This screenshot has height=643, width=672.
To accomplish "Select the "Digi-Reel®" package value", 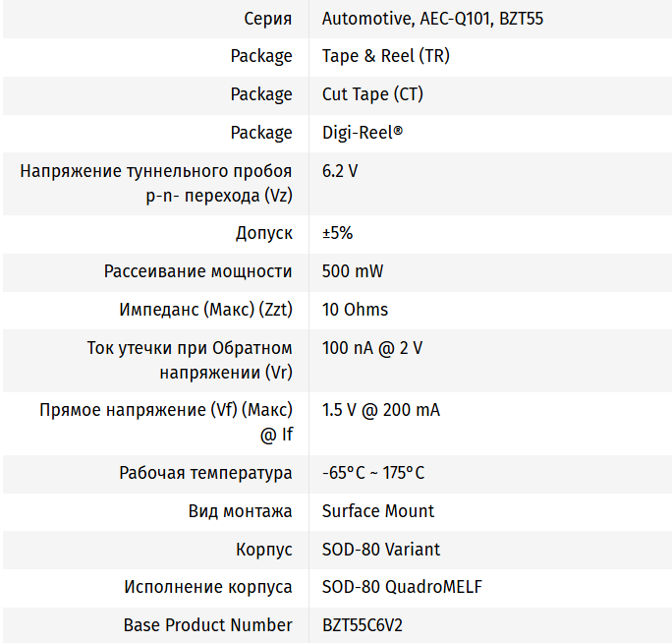I will (x=363, y=133).
